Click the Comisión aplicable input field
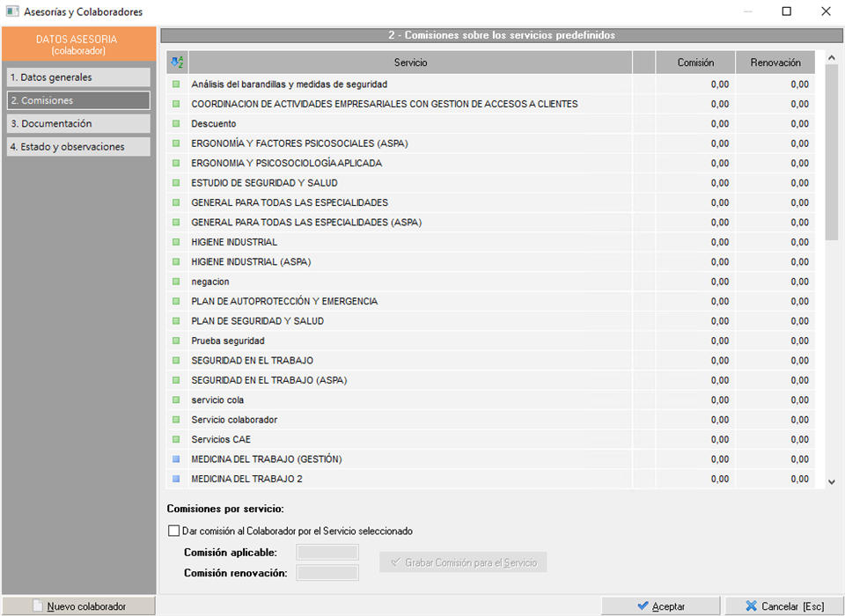The width and height of the screenshot is (845, 616). pyautogui.click(x=327, y=553)
